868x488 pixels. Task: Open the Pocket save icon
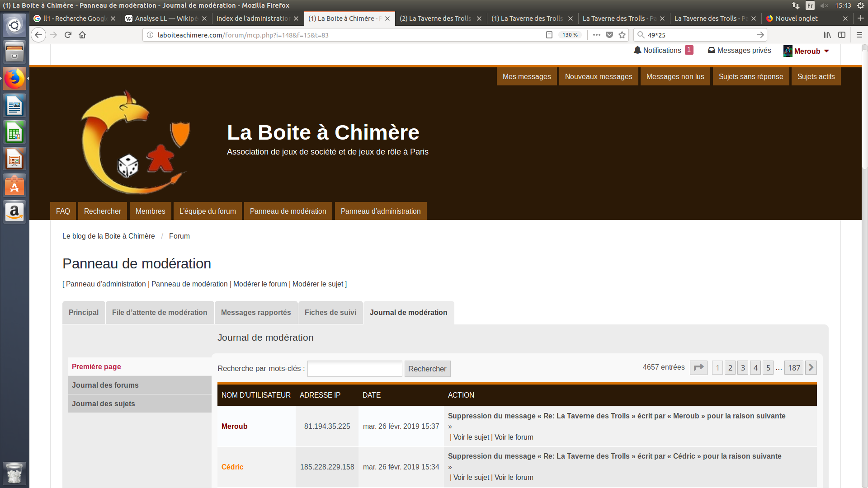pyautogui.click(x=609, y=35)
